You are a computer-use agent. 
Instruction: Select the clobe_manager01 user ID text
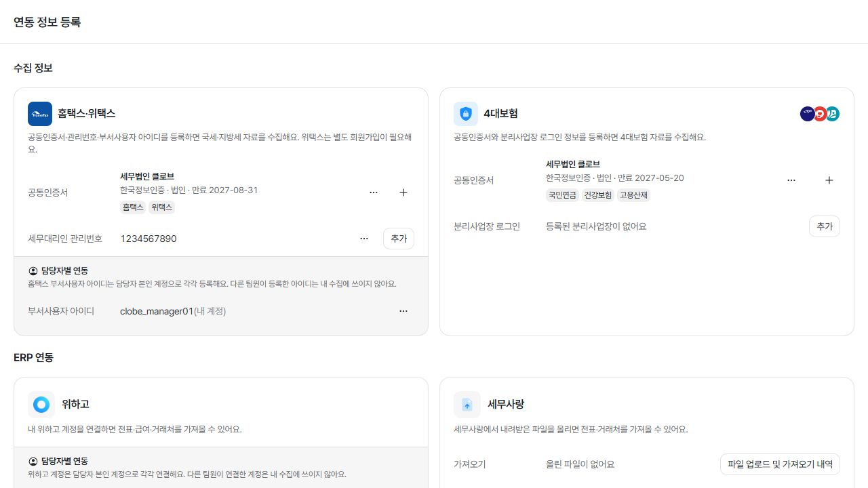(x=157, y=311)
